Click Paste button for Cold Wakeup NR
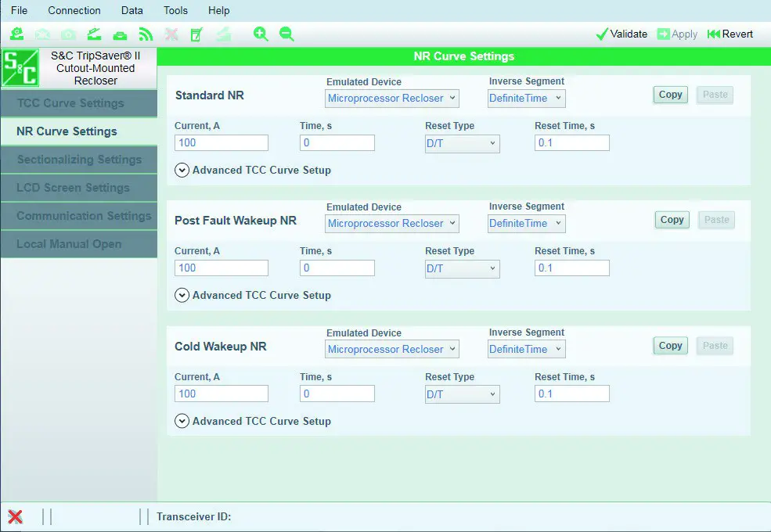 pos(715,346)
